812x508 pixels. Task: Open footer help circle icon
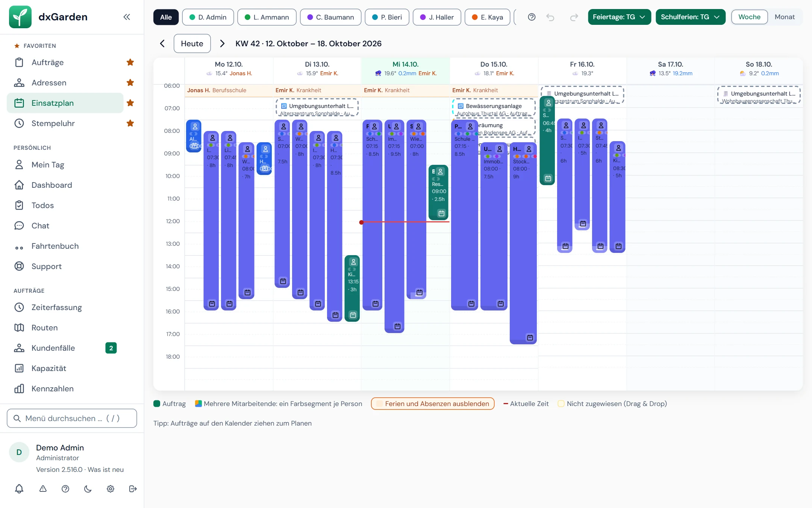[65, 489]
